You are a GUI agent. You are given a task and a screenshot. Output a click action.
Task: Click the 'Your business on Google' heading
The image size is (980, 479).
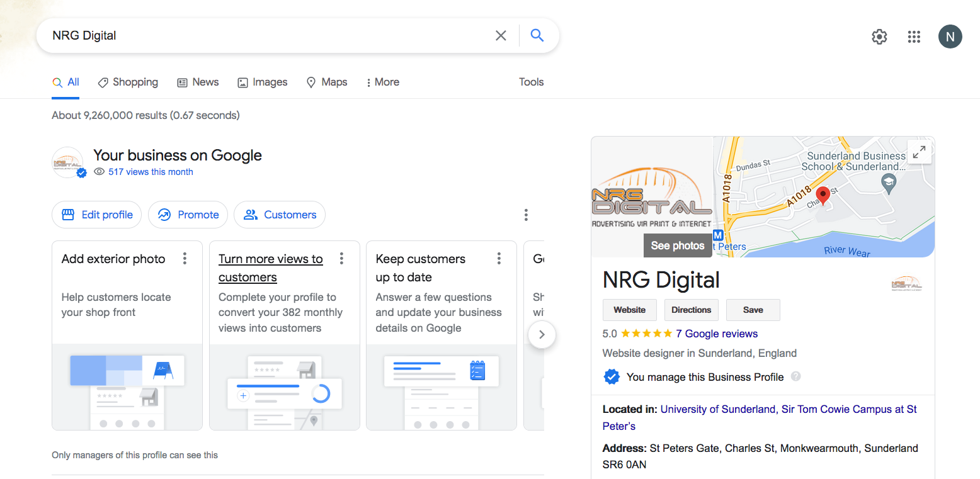pyautogui.click(x=178, y=155)
